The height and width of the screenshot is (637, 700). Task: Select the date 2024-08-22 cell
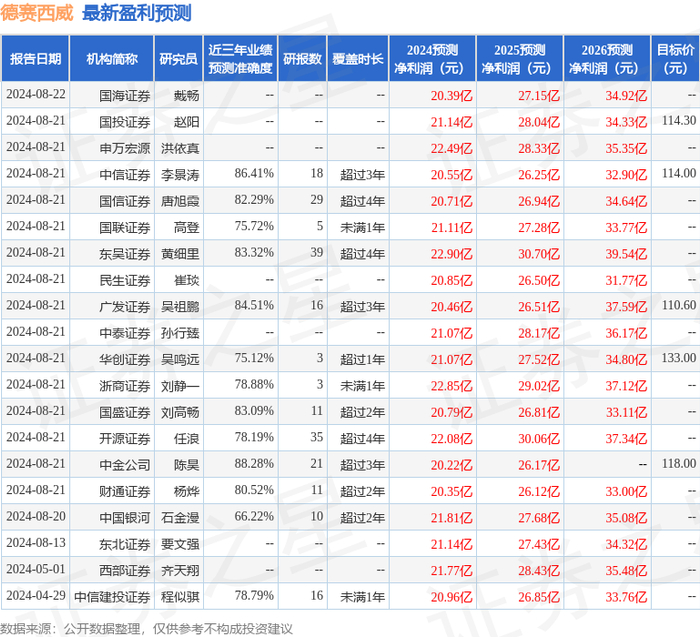[36, 95]
